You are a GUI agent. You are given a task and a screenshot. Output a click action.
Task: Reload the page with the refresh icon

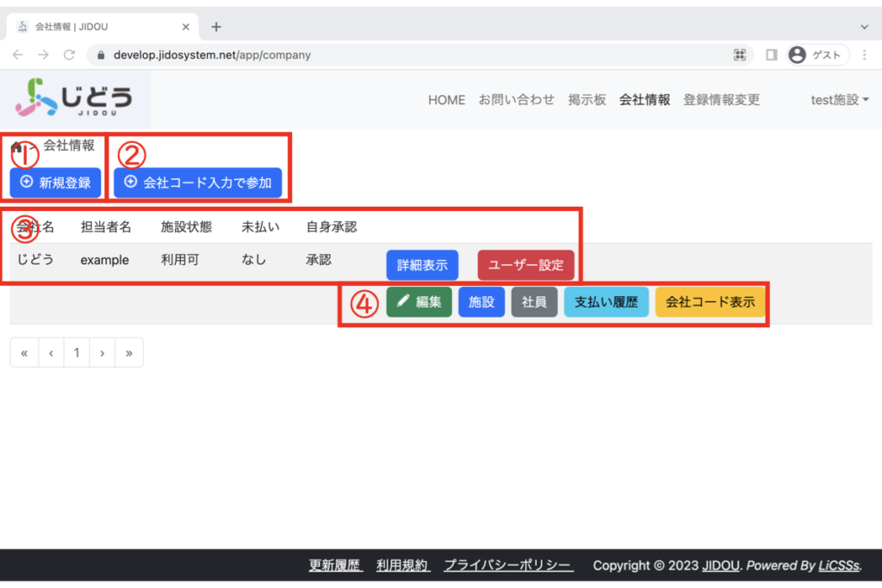click(x=69, y=54)
